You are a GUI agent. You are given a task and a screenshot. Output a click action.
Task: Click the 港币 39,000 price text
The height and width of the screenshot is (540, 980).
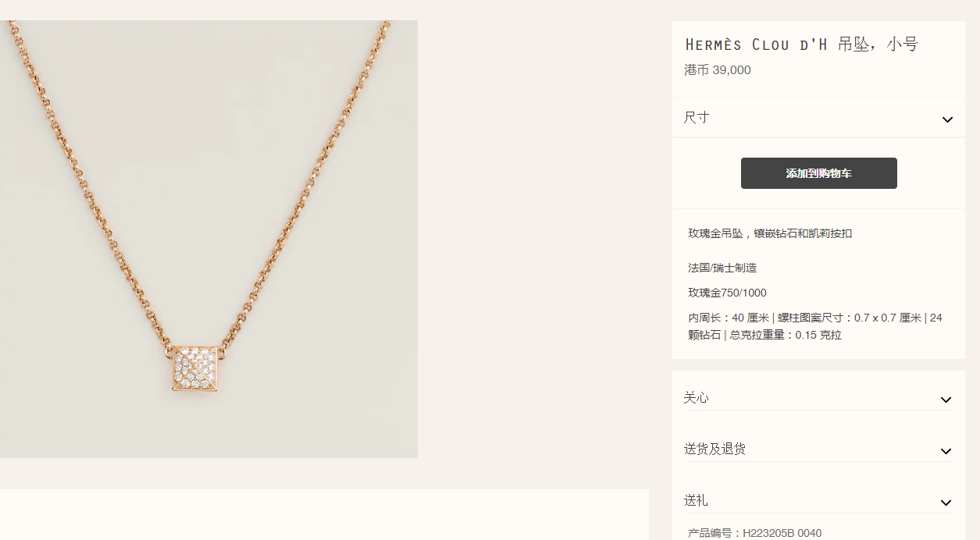click(x=718, y=70)
